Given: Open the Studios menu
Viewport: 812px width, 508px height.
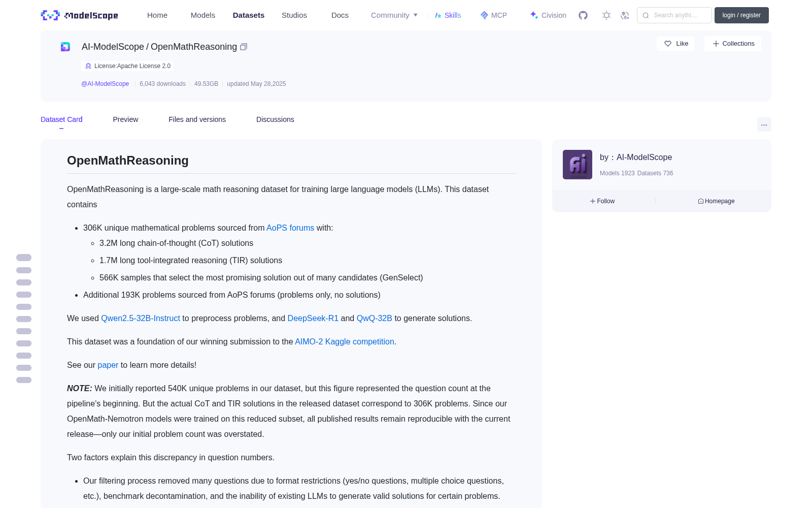Looking at the screenshot, I should coord(294,15).
